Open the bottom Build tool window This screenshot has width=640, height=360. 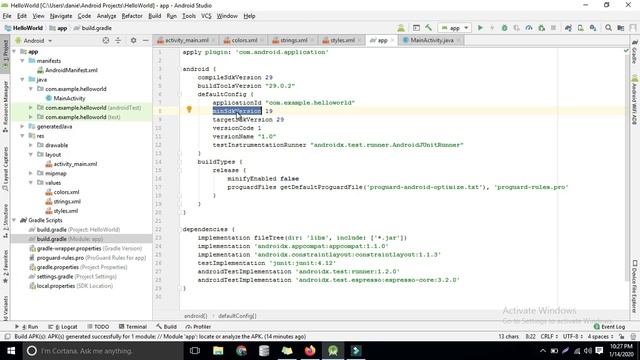(x=167, y=327)
